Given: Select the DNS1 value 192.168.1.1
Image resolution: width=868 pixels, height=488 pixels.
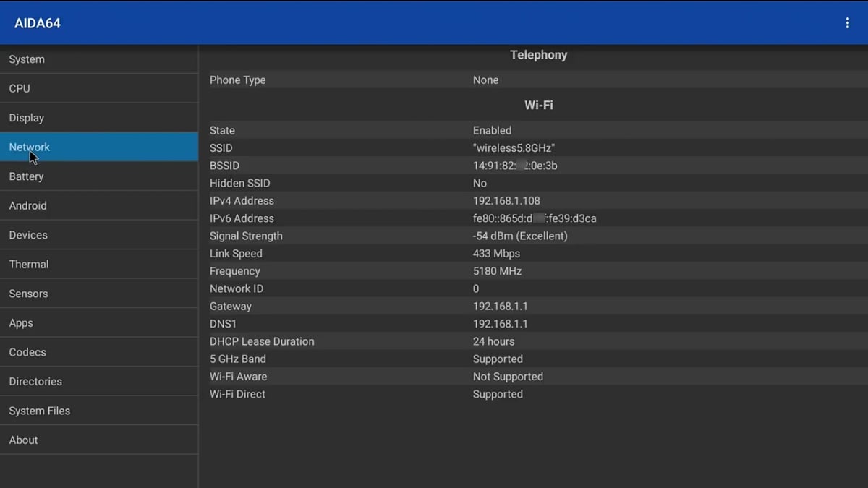Looking at the screenshot, I should [x=500, y=324].
